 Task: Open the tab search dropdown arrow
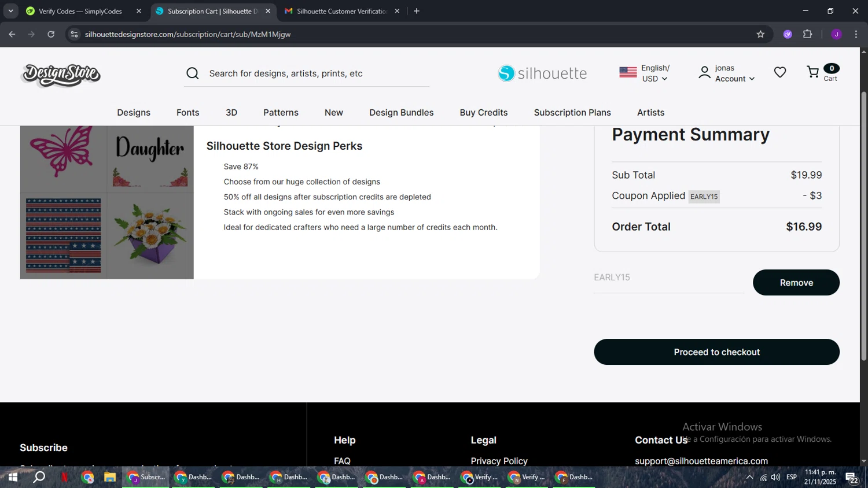point(10,11)
